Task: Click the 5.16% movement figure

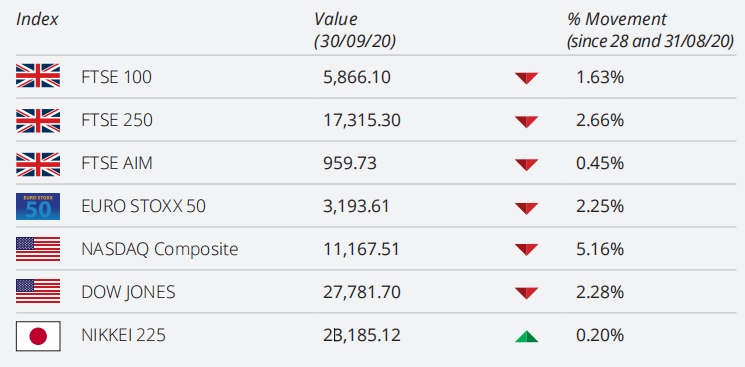Action: [600, 249]
